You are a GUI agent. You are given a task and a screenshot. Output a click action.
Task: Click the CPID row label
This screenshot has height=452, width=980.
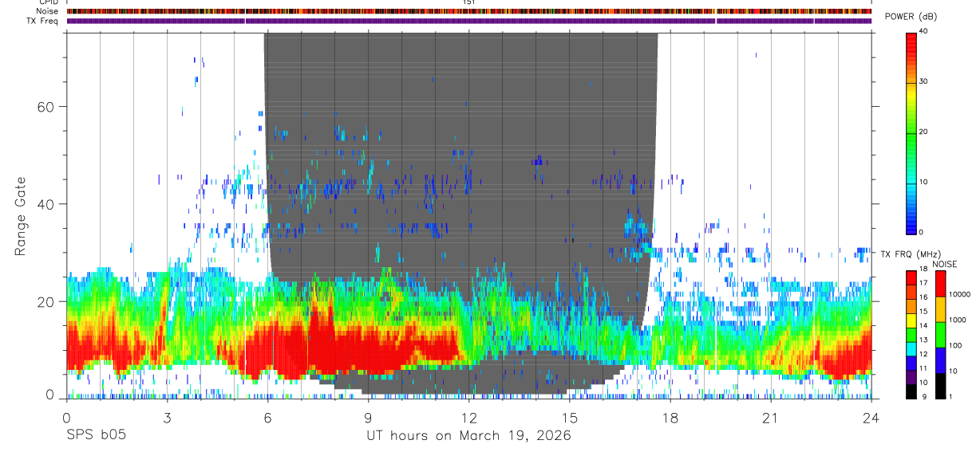click(x=48, y=3)
